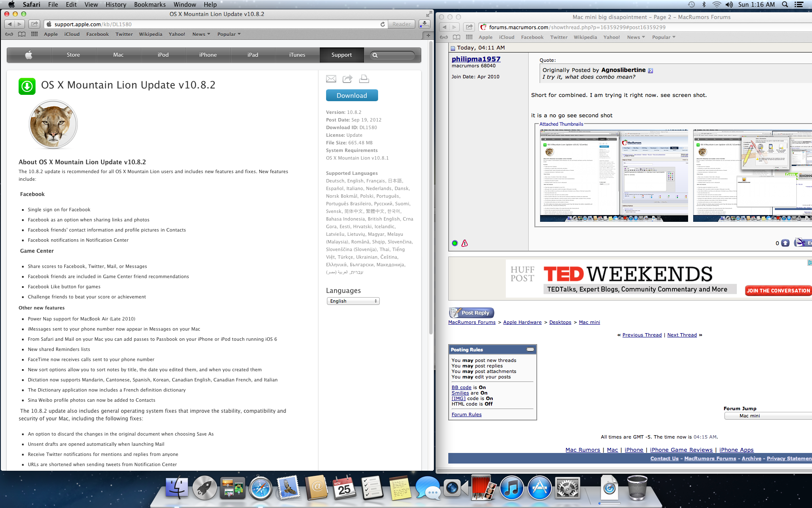This screenshot has width=812, height=508.
Task: Open Launchpad rocket icon in dock
Action: 205,488
